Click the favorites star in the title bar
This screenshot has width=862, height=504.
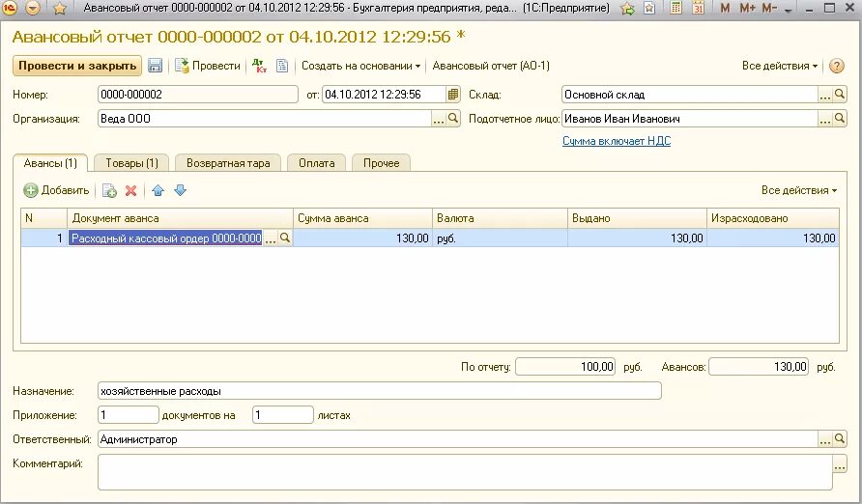(x=60, y=9)
